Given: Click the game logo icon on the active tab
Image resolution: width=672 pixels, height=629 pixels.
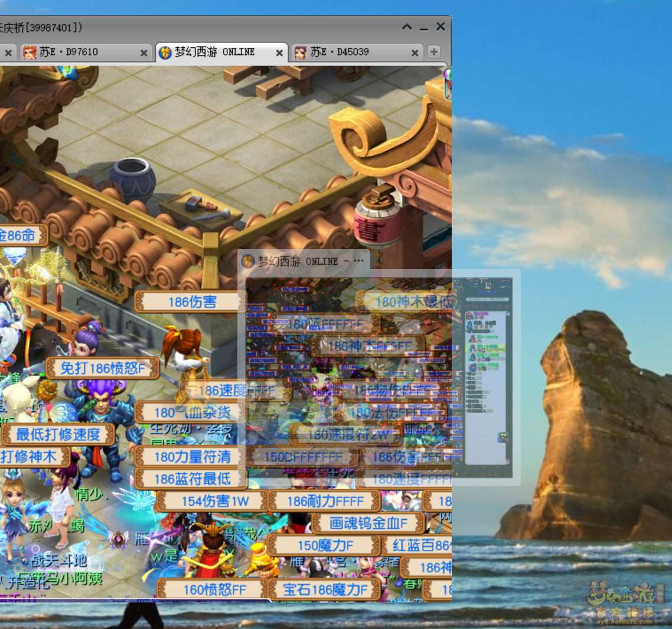Looking at the screenshot, I should pos(165,53).
